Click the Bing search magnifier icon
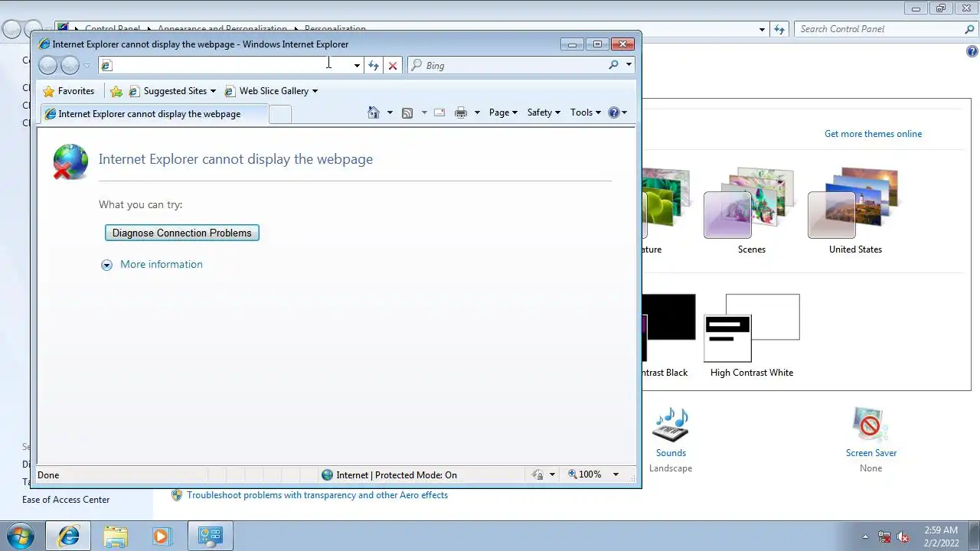This screenshot has width=980, height=551. coord(613,65)
